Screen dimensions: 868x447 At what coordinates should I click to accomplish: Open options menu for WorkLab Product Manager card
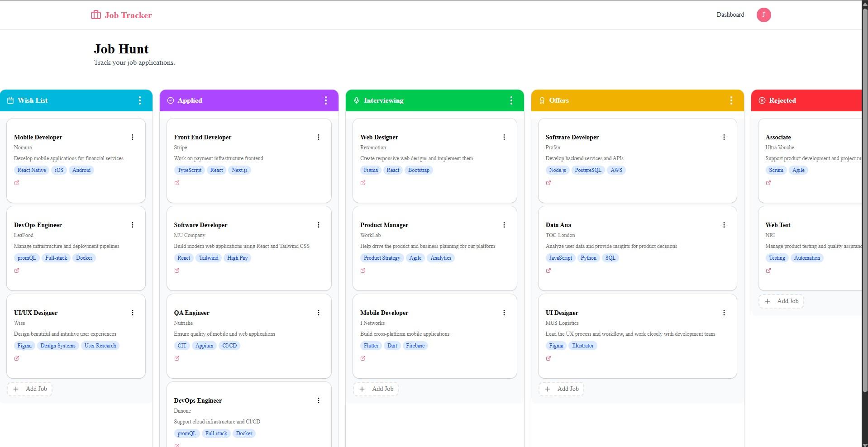pyautogui.click(x=504, y=225)
